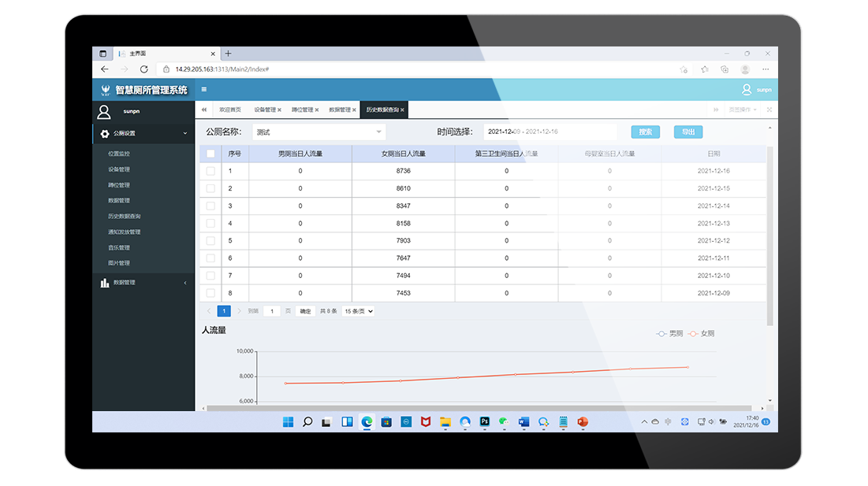Open the 页签操作 dropdown

tap(743, 109)
